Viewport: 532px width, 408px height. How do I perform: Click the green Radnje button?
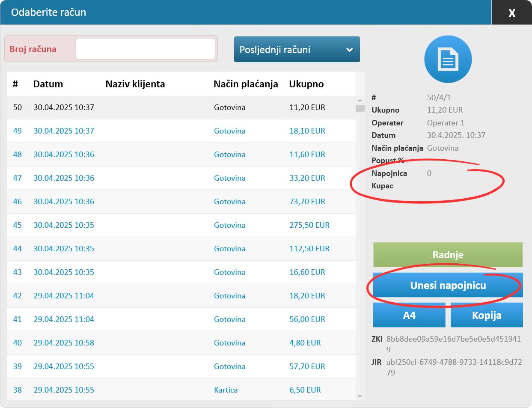pos(448,255)
